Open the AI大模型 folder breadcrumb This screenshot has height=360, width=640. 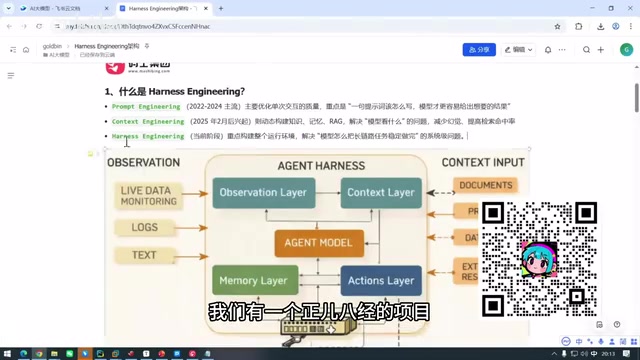[x=56, y=55]
